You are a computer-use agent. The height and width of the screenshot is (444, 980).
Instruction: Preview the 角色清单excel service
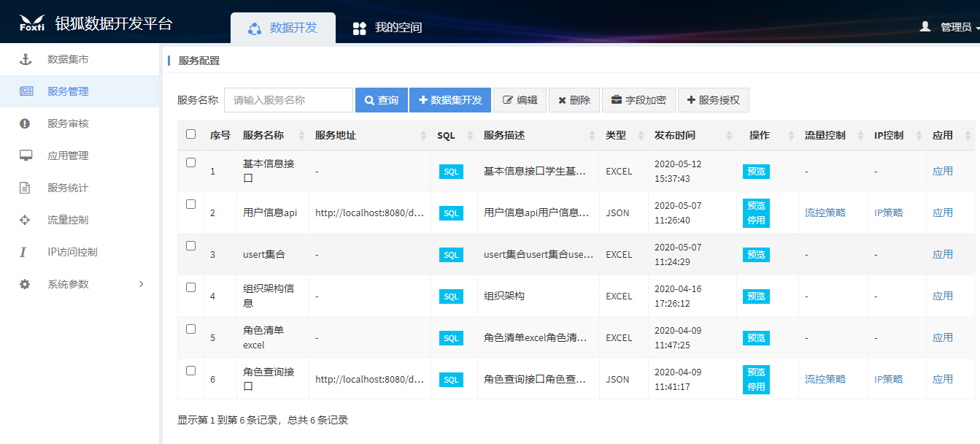[756, 338]
